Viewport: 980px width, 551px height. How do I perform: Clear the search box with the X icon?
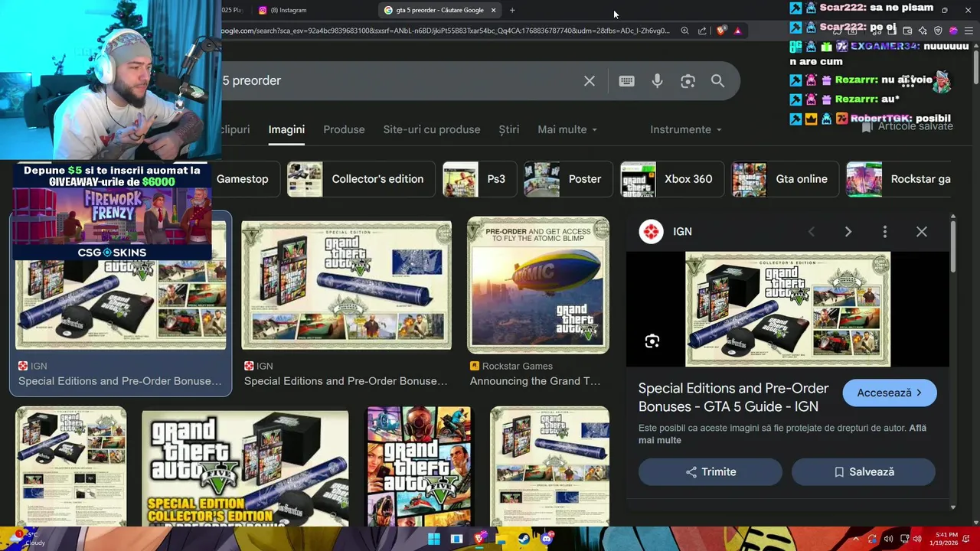[x=590, y=80]
